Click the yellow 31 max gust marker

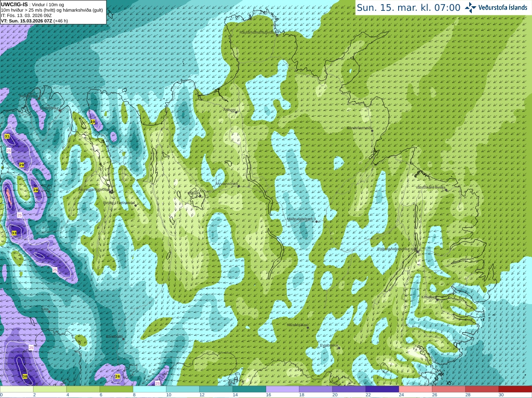click(7, 136)
